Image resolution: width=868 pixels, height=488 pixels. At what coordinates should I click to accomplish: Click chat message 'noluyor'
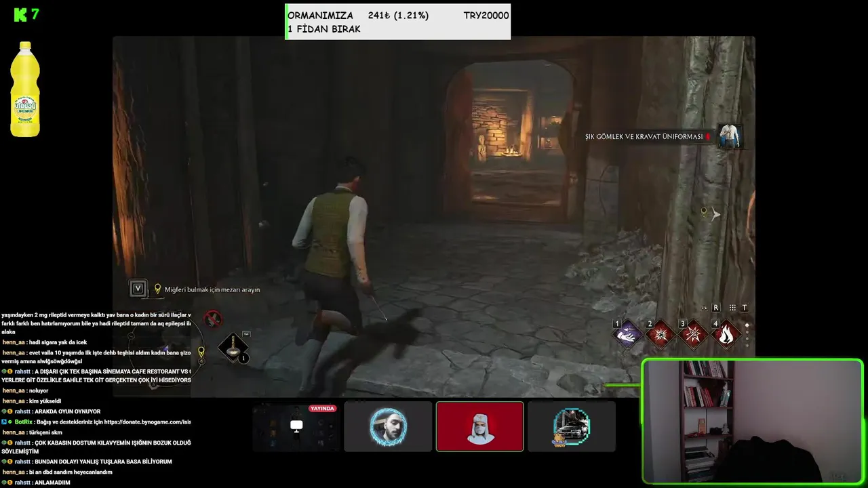[x=39, y=390]
